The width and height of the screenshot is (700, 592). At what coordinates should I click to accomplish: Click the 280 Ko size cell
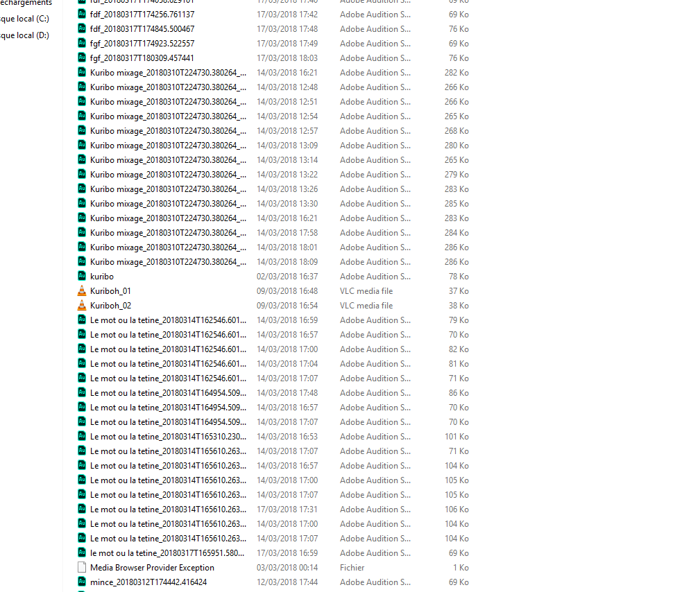(456, 146)
